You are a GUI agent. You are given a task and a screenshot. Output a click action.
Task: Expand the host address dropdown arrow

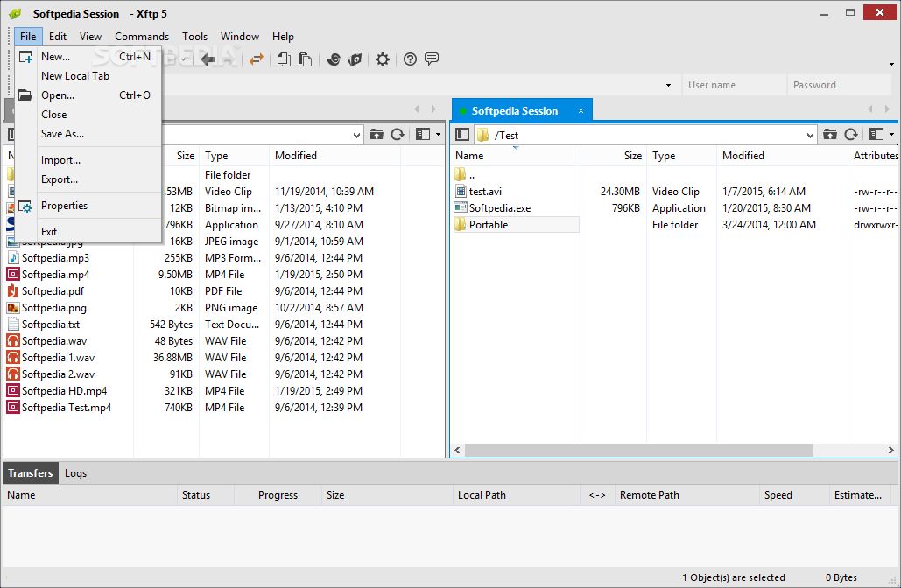click(668, 85)
